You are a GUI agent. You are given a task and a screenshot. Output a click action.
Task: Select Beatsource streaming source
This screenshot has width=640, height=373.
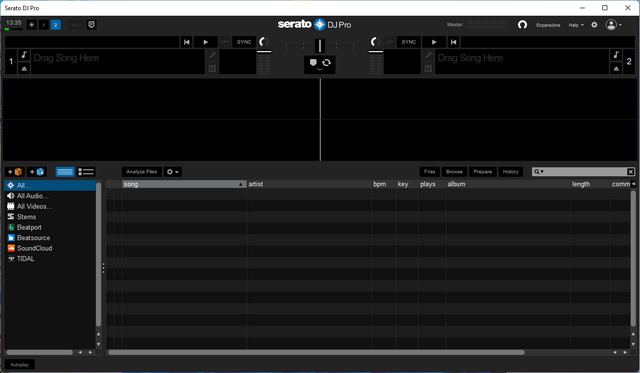coord(33,238)
